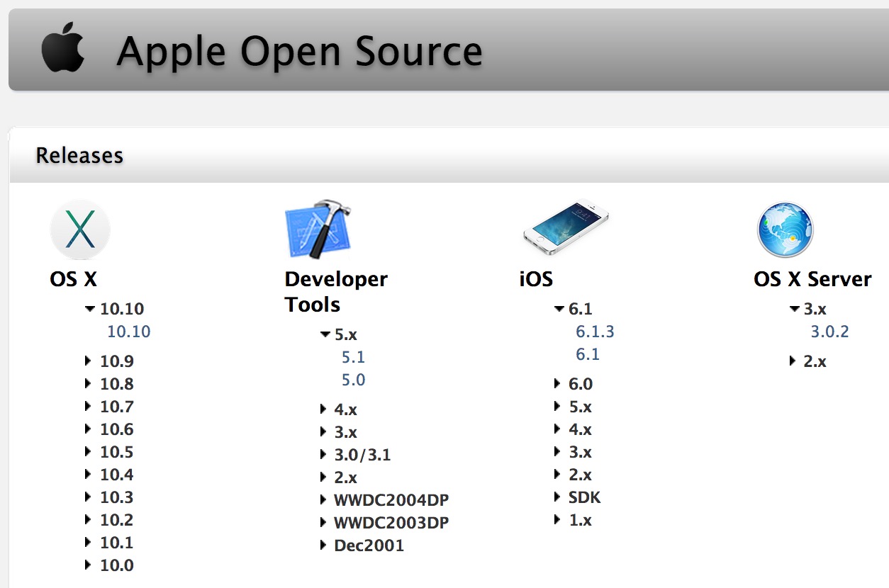Click the Apple logo in the header
The width and height of the screenshot is (889, 588).
click(x=63, y=48)
